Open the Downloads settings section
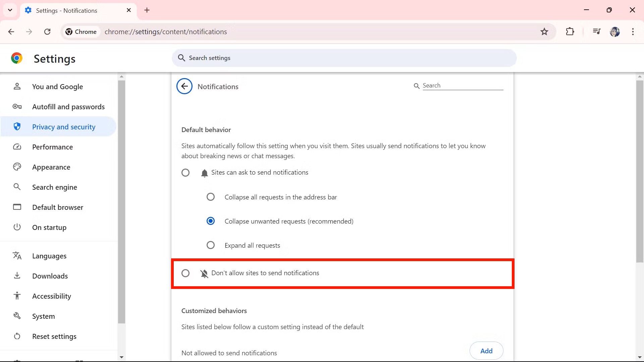Image resolution: width=644 pixels, height=362 pixels. (50, 276)
